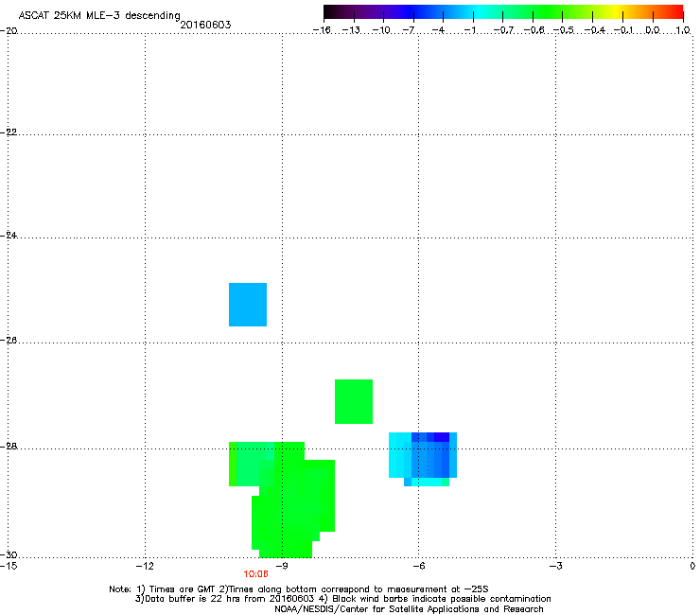Click the longitude axis label -9
This screenshot has height=615, width=700.
click(281, 566)
